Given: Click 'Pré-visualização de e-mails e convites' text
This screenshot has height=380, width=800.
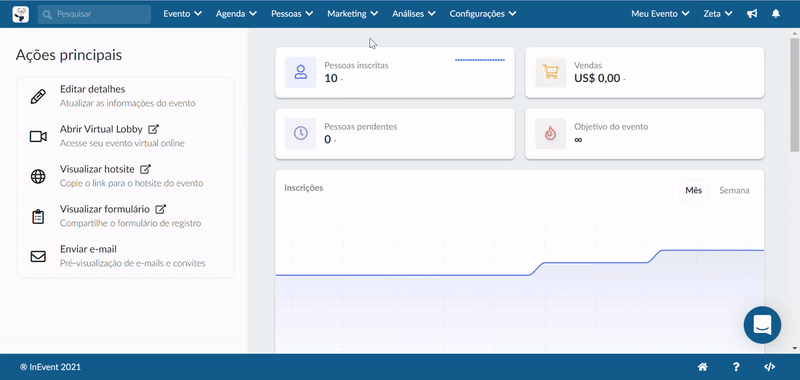Looking at the screenshot, I should (133, 264).
